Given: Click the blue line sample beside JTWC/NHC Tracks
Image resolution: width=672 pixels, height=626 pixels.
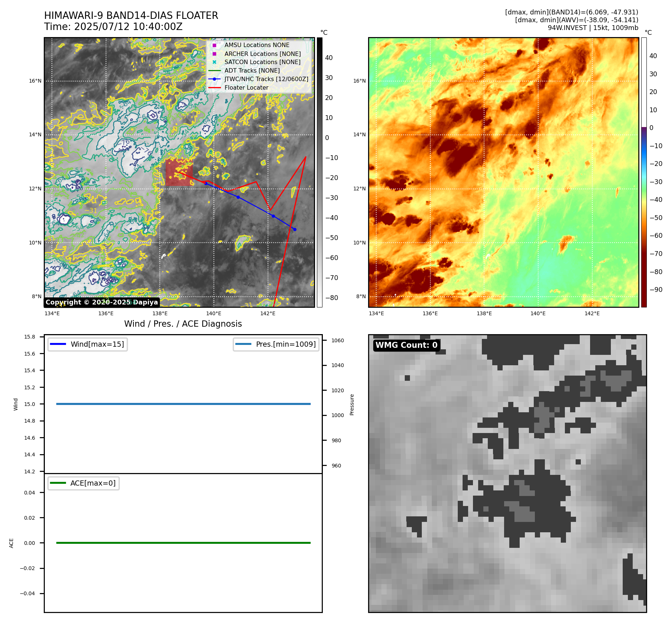Looking at the screenshot, I should (x=215, y=79).
